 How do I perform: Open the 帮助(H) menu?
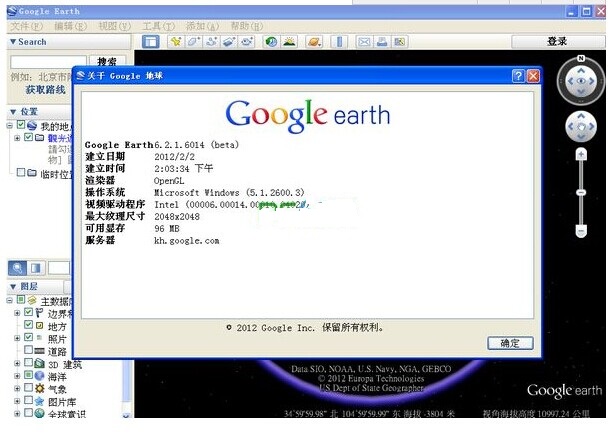(247, 26)
